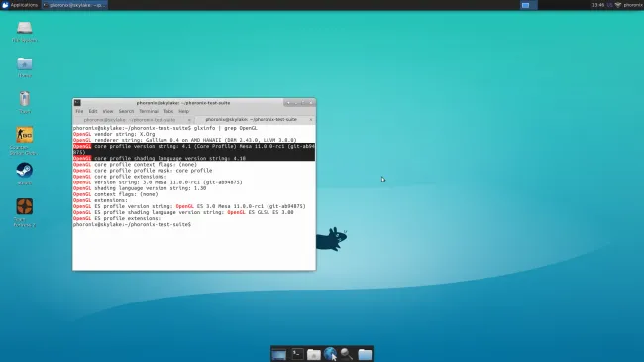The width and height of the screenshot is (644, 362).
Task: Click the 'shading language version string: 1.30' line
Action: pyautogui.click(x=140, y=188)
